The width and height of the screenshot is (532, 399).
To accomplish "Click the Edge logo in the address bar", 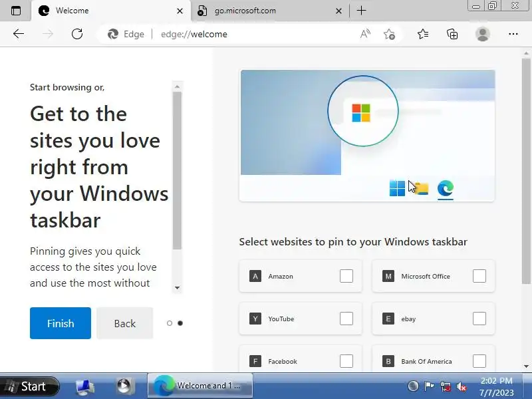I will (x=113, y=34).
